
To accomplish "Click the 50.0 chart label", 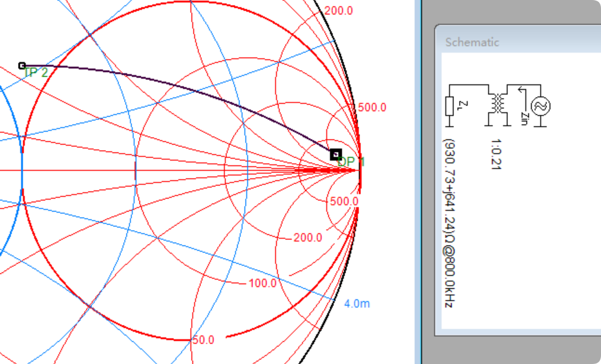I will click(203, 340).
